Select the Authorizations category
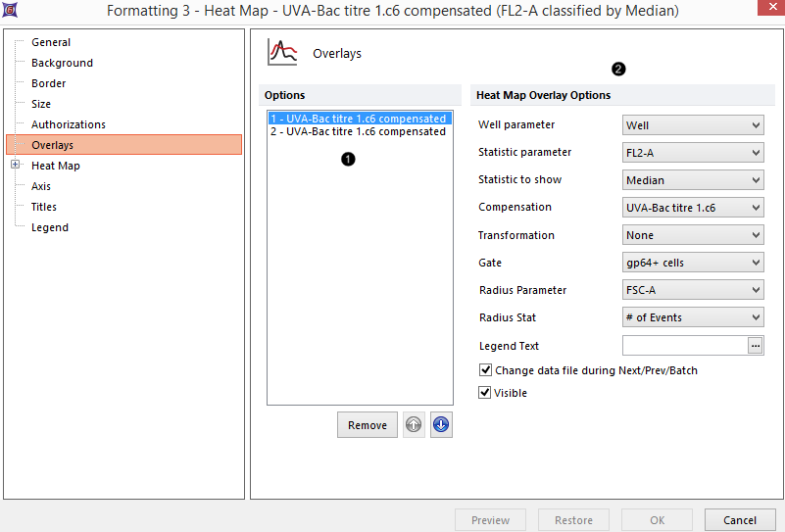Screen dimensions: 785x532 pyautogui.click(x=69, y=124)
